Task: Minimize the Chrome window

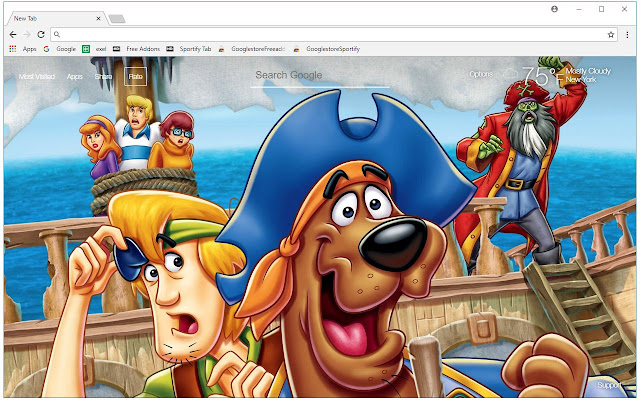Action: (579, 9)
